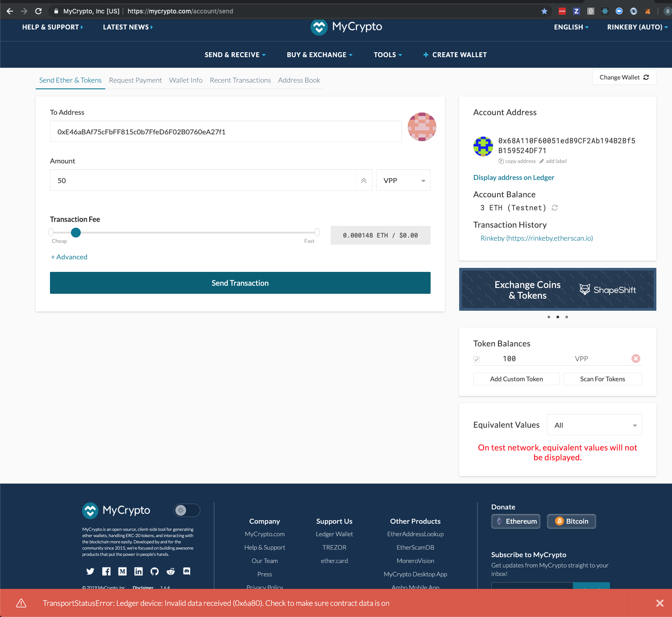Open the Equivalent Values dropdown showing All

pos(594,425)
